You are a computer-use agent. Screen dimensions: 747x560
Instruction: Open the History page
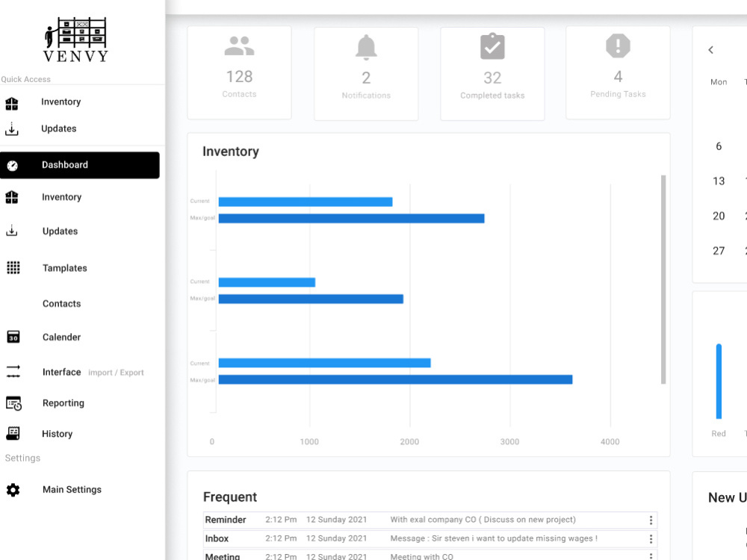pyautogui.click(x=58, y=434)
